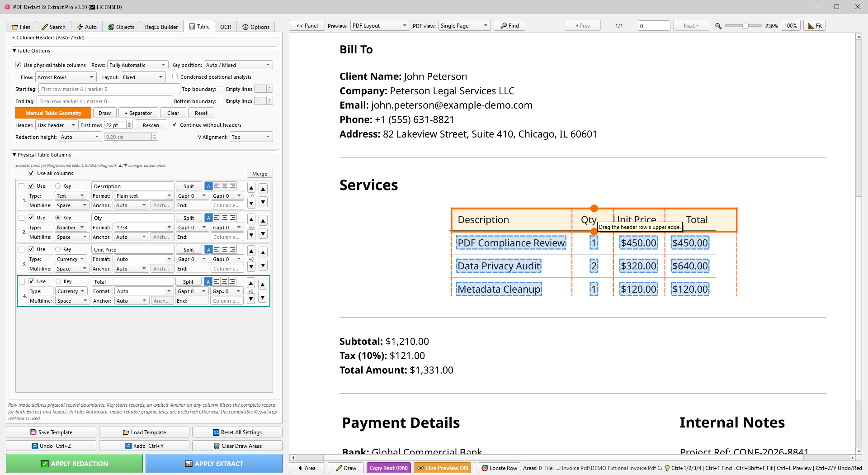Click the lightbulb shortcuts hint icon
This screenshot has width=868, height=475.
667,468
